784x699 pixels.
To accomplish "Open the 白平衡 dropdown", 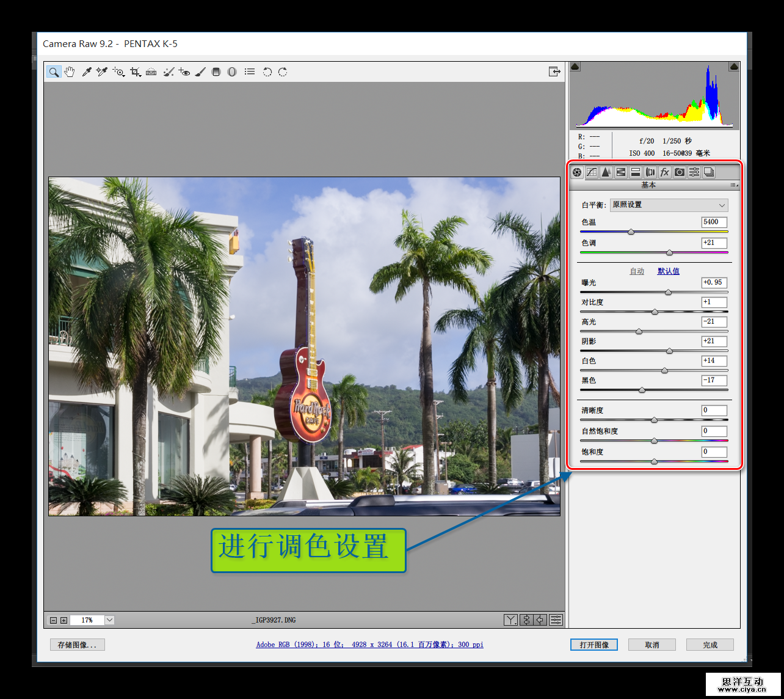I will (669, 205).
